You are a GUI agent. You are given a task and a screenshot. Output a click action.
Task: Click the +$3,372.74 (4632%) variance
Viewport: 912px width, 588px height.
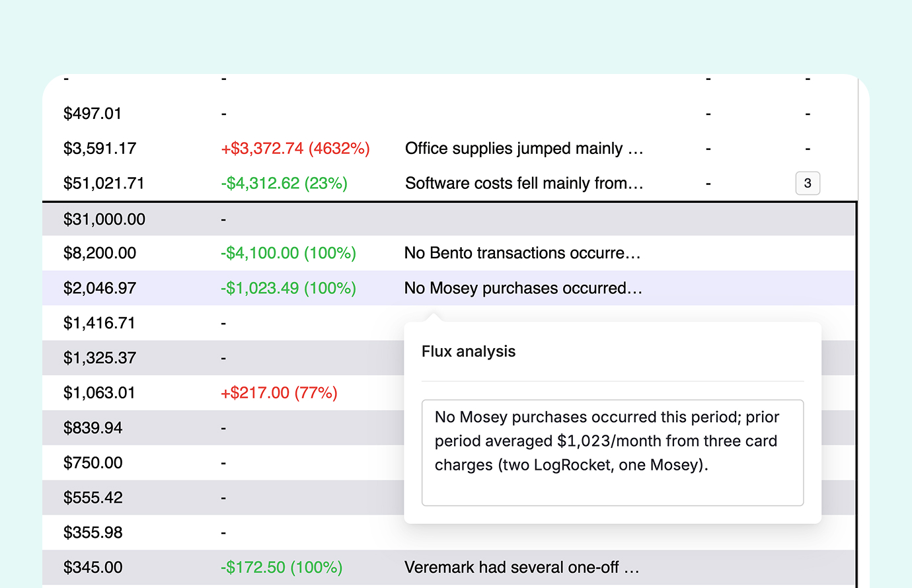295,149
